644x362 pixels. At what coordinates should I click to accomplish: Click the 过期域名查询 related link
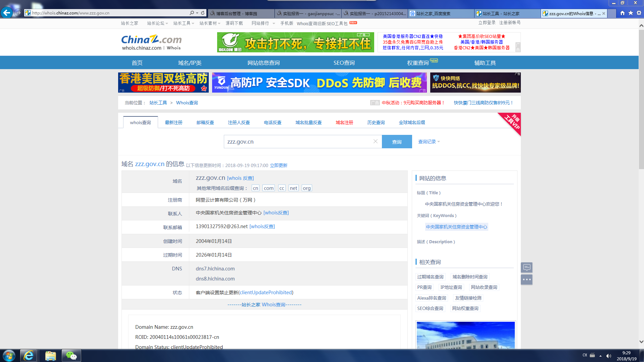pyautogui.click(x=430, y=277)
